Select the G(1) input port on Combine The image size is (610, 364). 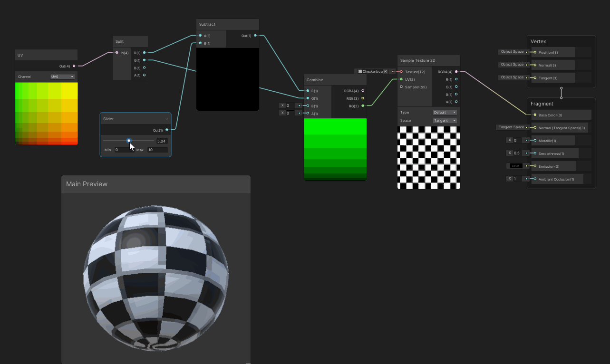click(308, 98)
